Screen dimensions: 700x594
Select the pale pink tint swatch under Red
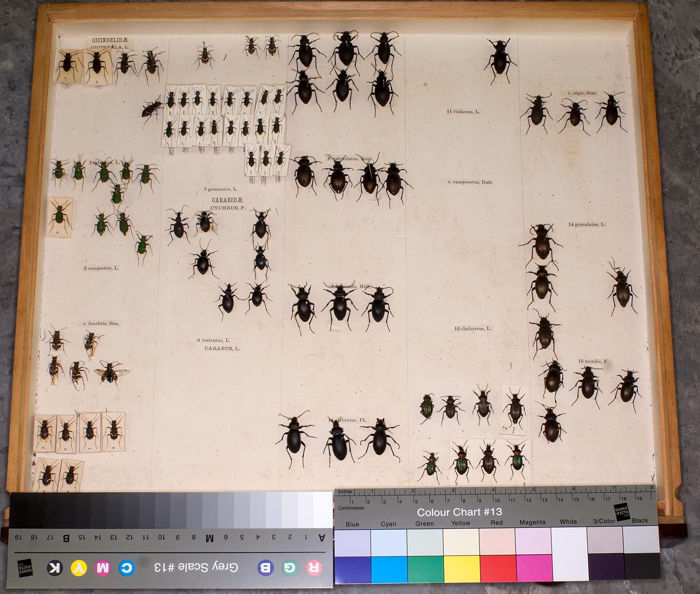[x=497, y=542]
